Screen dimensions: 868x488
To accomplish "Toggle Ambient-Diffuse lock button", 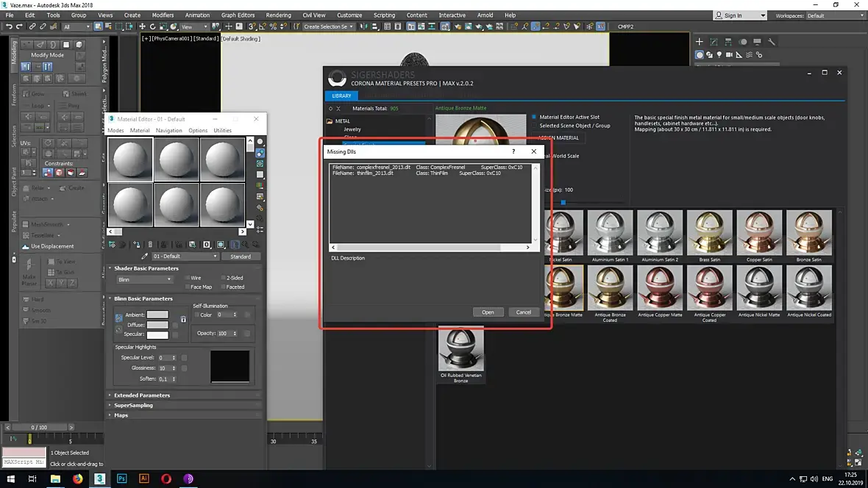I will pos(118,319).
